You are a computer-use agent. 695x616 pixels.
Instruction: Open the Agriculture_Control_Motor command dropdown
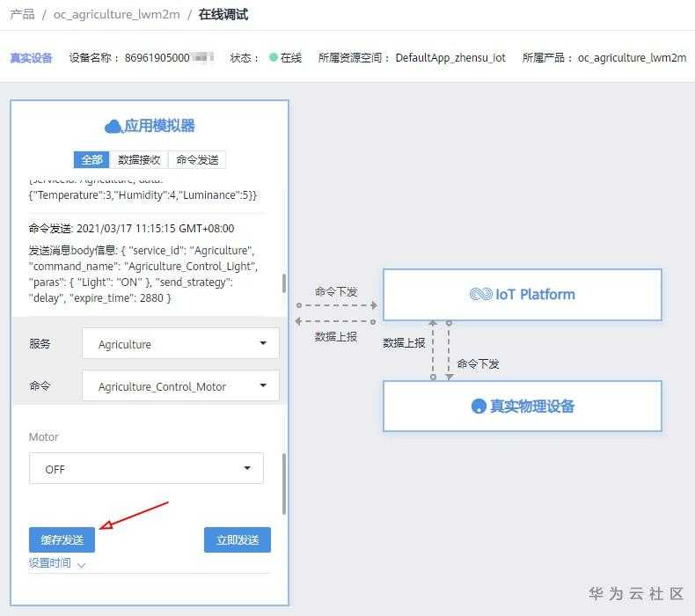pyautogui.click(x=180, y=386)
